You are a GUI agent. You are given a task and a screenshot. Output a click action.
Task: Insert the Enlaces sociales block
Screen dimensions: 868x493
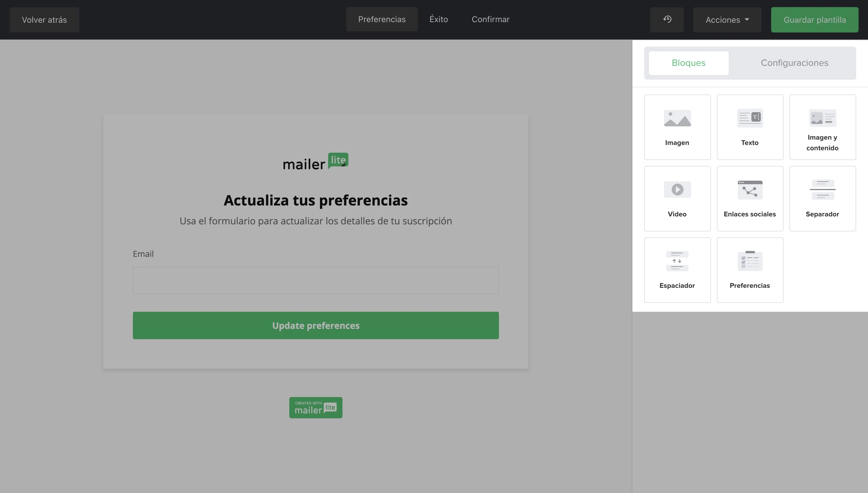click(x=750, y=198)
